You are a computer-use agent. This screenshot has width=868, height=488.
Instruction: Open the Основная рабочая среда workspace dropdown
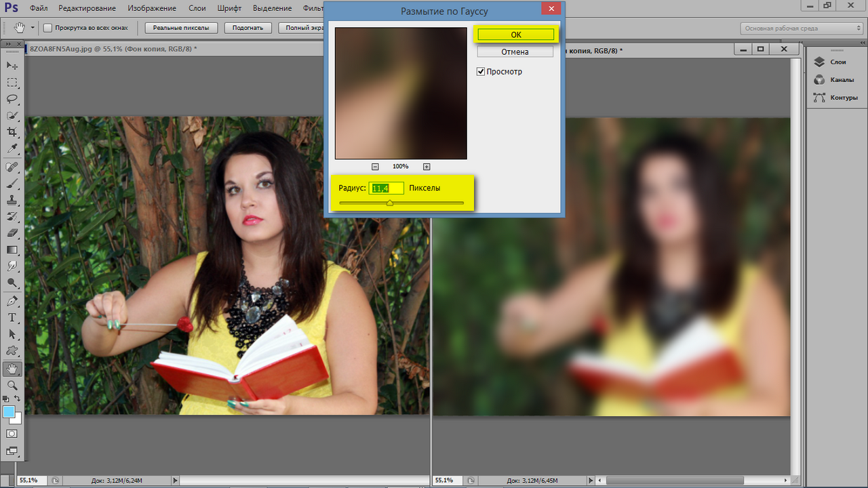pos(801,28)
